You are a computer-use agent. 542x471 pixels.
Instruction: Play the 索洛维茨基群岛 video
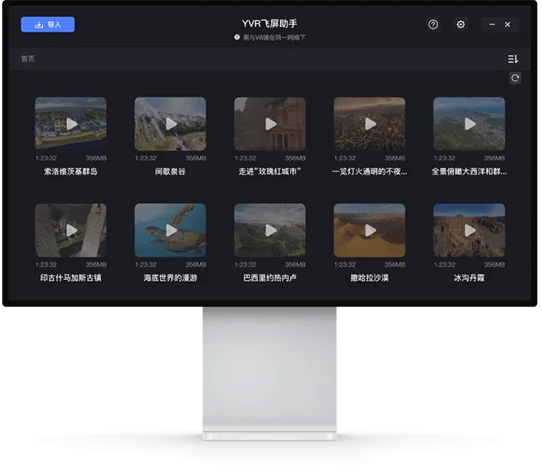[71, 124]
